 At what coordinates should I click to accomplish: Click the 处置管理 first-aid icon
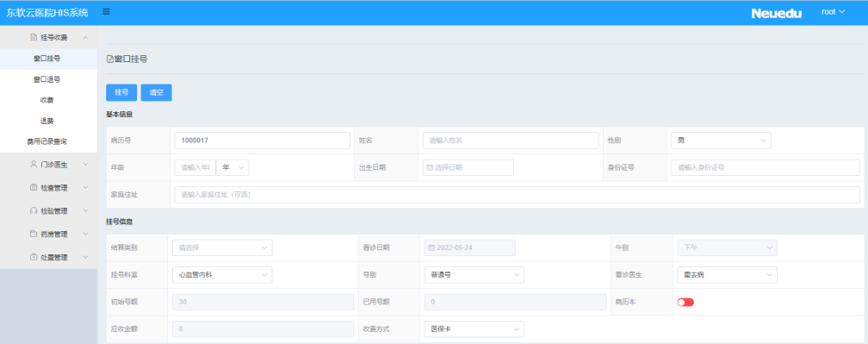click(34, 258)
